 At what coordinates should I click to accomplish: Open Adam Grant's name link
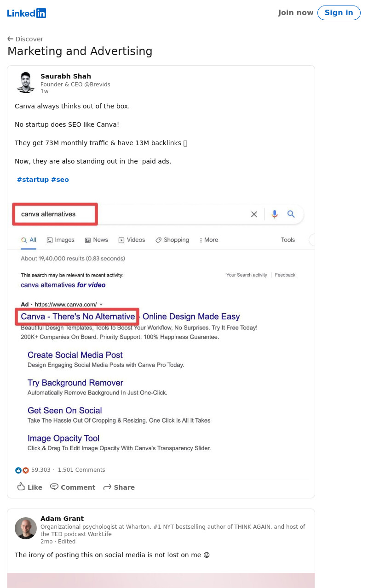click(62, 519)
